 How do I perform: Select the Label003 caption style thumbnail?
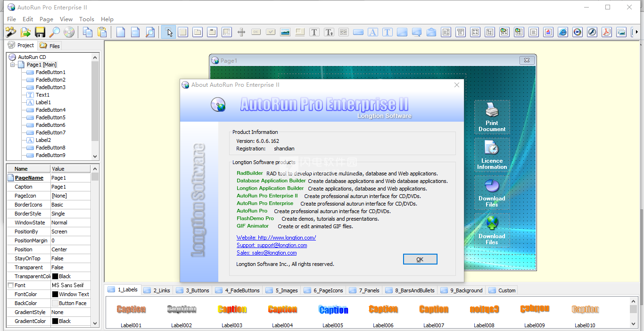click(x=232, y=310)
